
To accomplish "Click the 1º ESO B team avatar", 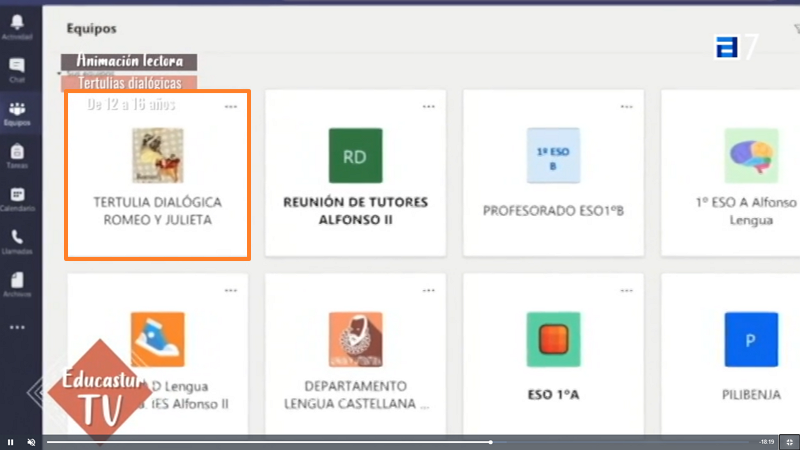I will 554,156.
